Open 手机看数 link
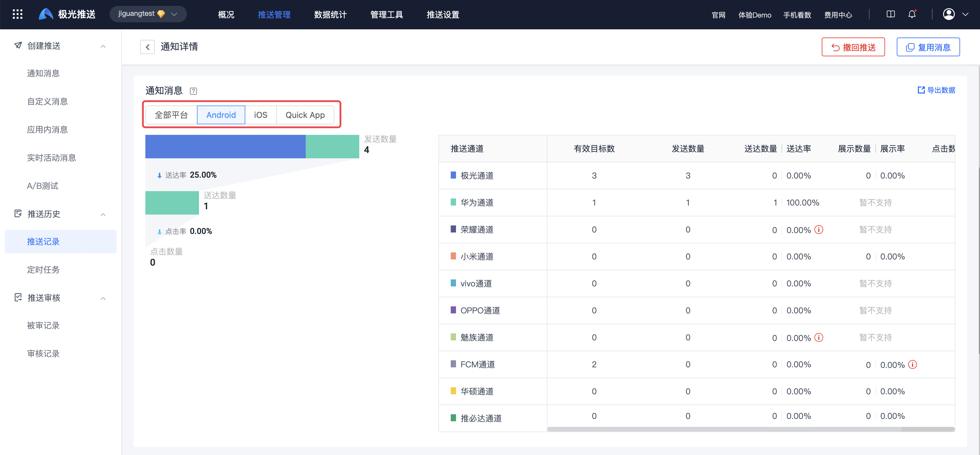980x455 pixels. pos(797,15)
